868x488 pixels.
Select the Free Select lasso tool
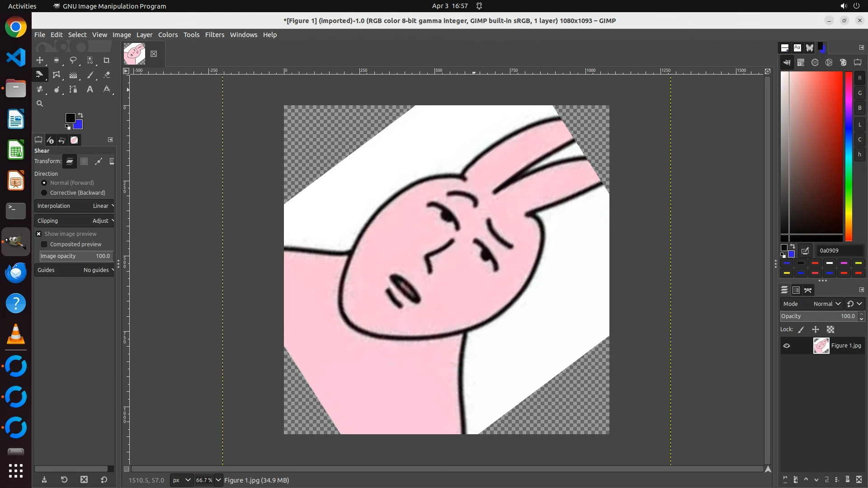pyautogui.click(x=73, y=60)
